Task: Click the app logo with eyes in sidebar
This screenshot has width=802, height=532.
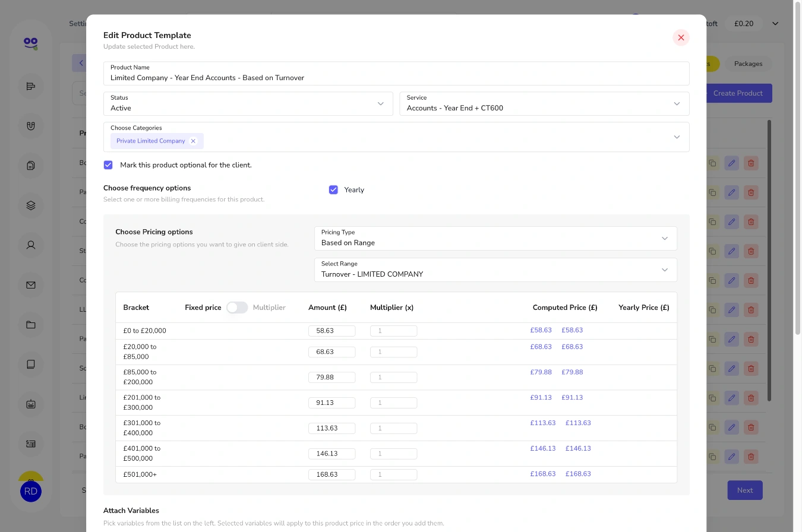Action: [x=31, y=43]
